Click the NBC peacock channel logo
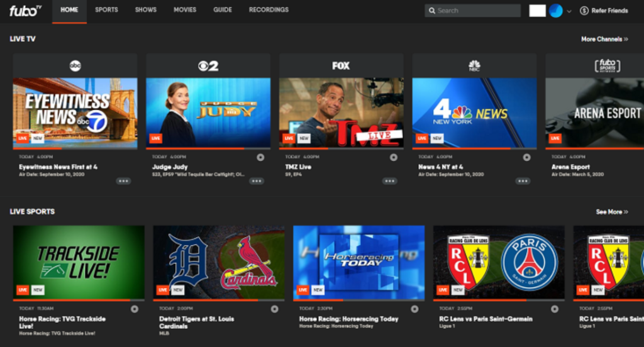The height and width of the screenshot is (347, 644). pos(474,66)
